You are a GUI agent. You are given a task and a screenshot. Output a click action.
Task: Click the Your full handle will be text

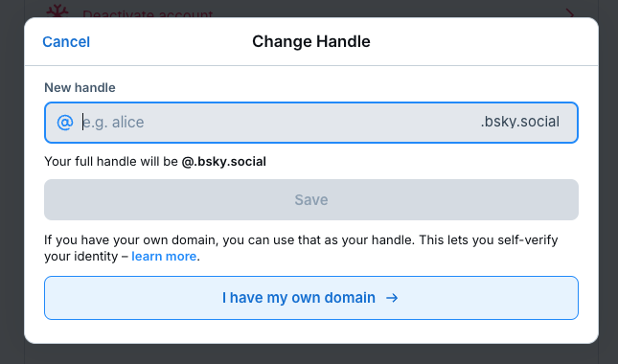click(111, 162)
